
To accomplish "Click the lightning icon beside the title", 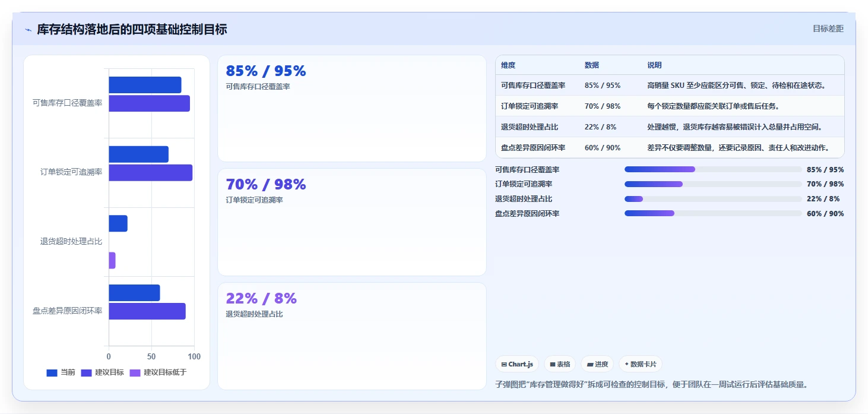I will [x=28, y=30].
